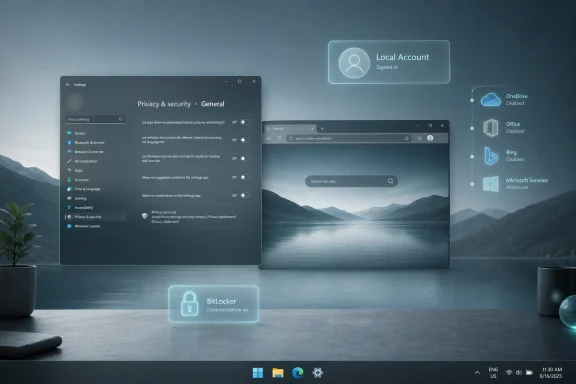Toggle suggested content in Settings app switch

(x=245, y=177)
